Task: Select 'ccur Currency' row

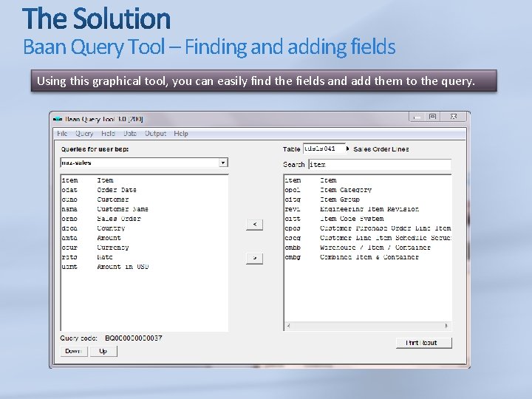Action: click(x=145, y=248)
